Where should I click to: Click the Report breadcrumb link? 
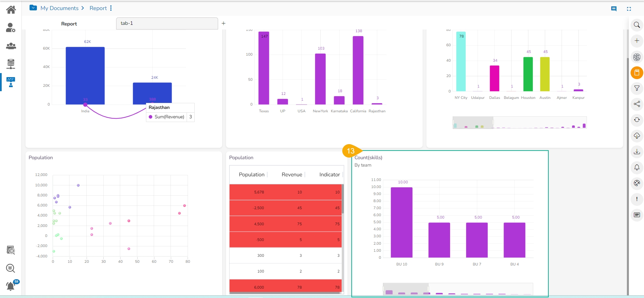98,8
